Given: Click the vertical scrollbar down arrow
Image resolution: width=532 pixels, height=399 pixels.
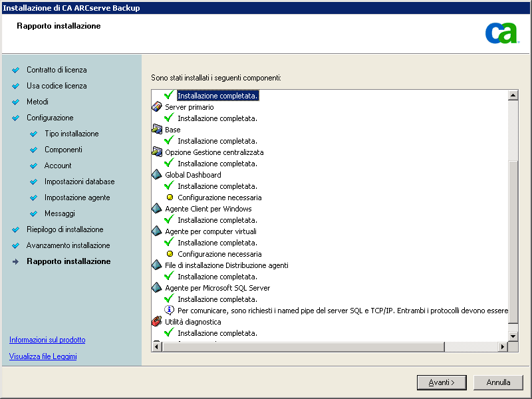Looking at the screenshot, I should (x=513, y=336).
